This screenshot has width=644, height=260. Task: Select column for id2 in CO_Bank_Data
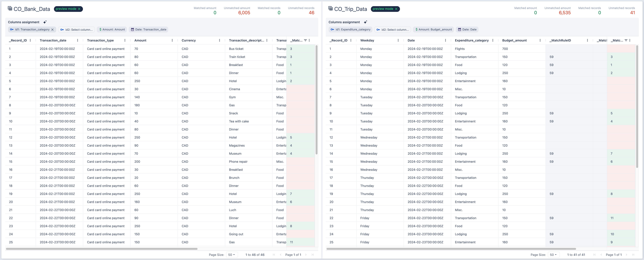pos(77,30)
